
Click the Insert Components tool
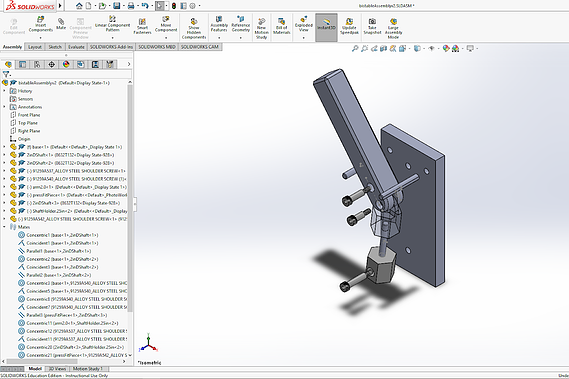click(x=41, y=24)
